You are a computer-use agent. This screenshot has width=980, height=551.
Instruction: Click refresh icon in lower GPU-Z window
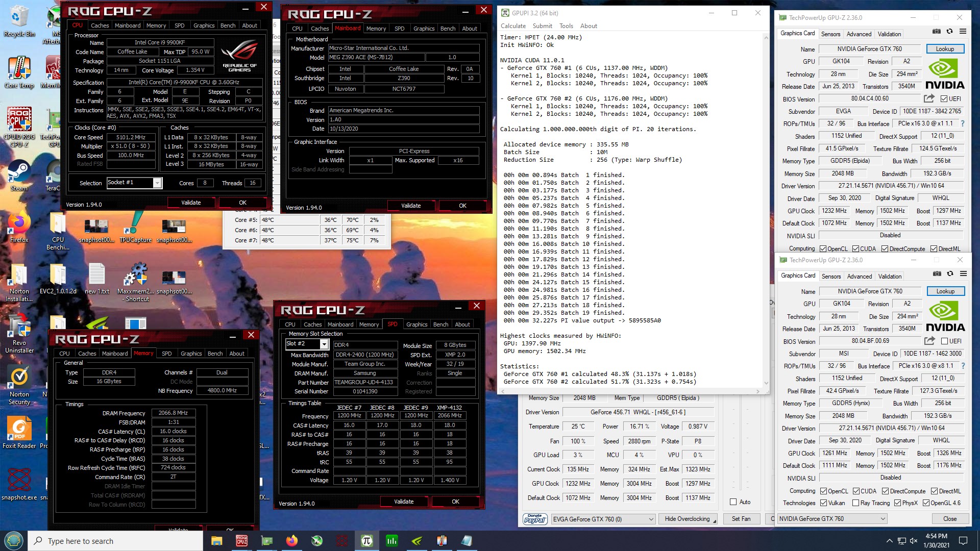[x=950, y=274]
